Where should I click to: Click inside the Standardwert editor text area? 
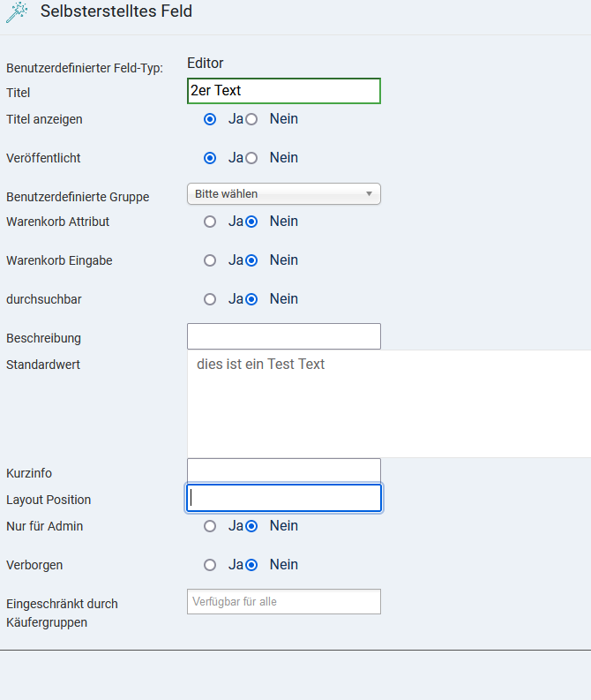[388, 403]
